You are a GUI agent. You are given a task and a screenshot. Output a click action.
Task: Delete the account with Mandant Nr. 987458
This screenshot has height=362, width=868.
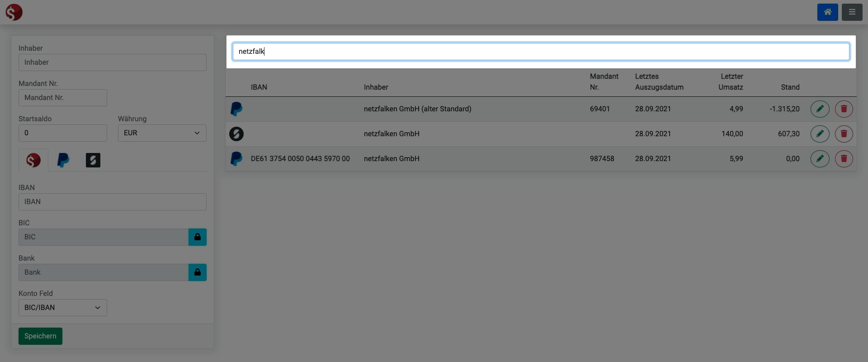(x=844, y=159)
